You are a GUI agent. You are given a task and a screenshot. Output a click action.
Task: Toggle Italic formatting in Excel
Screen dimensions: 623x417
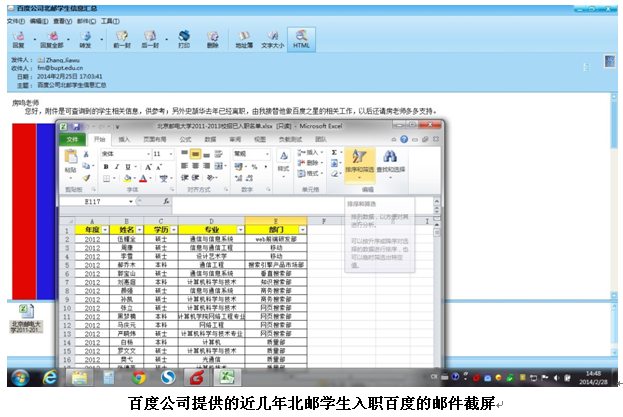[117, 167]
